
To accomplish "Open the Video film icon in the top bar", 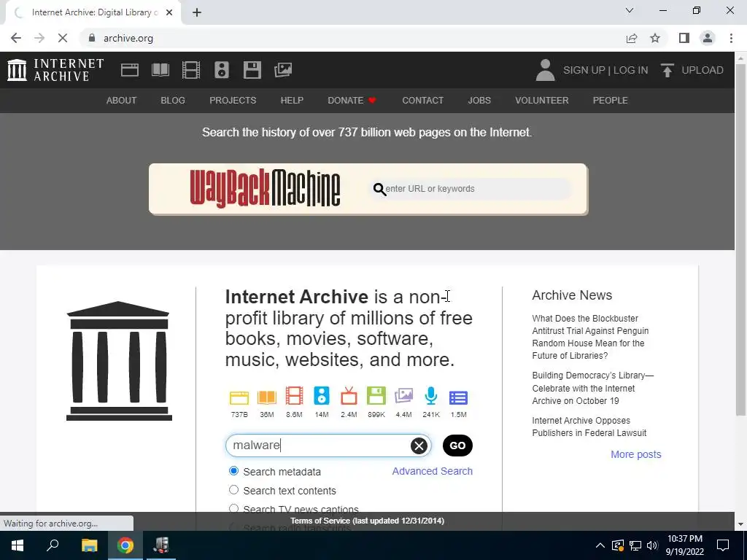I will [x=191, y=70].
